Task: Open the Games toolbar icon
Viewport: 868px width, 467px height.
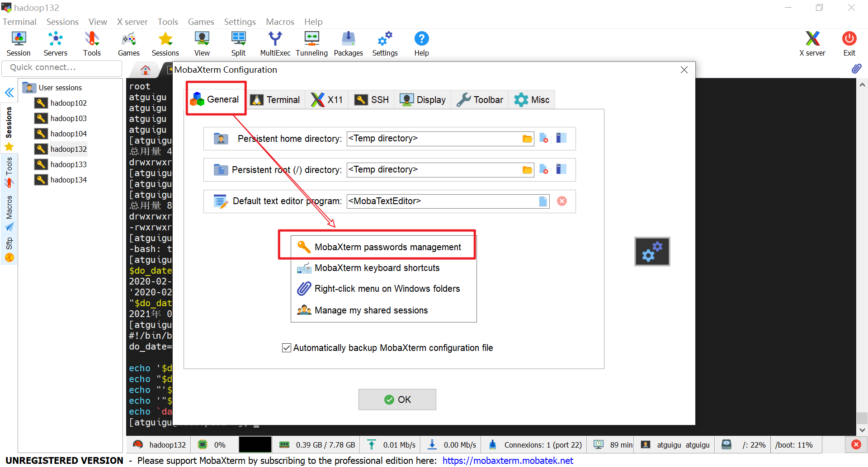Action: coord(129,44)
